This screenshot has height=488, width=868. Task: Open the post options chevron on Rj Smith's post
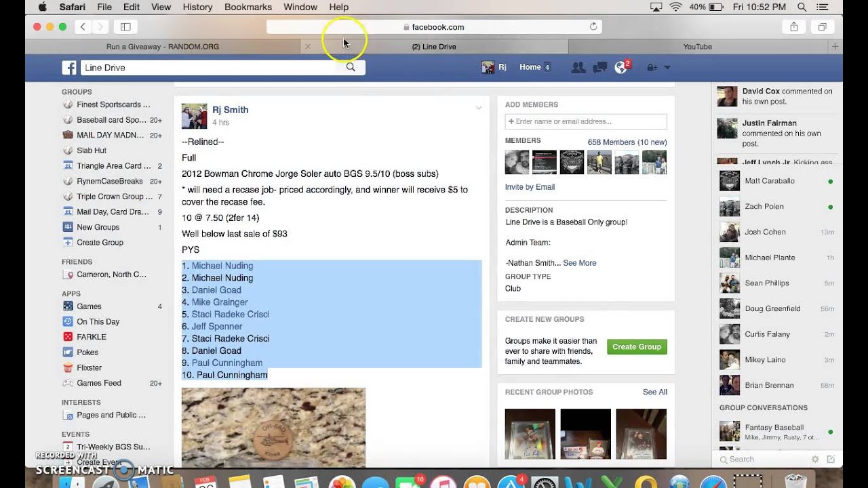pos(478,108)
